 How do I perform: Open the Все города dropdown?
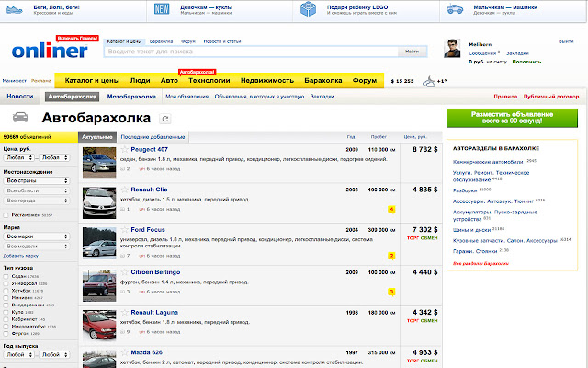pos(37,201)
